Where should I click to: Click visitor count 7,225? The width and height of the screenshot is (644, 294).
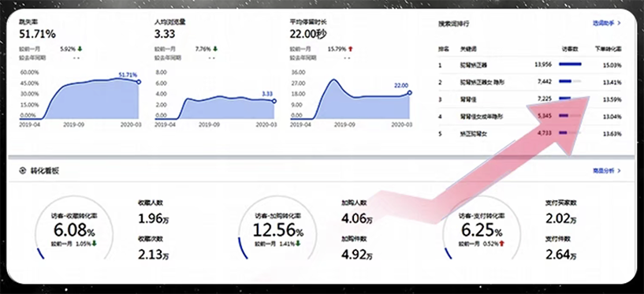[x=545, y=99]
